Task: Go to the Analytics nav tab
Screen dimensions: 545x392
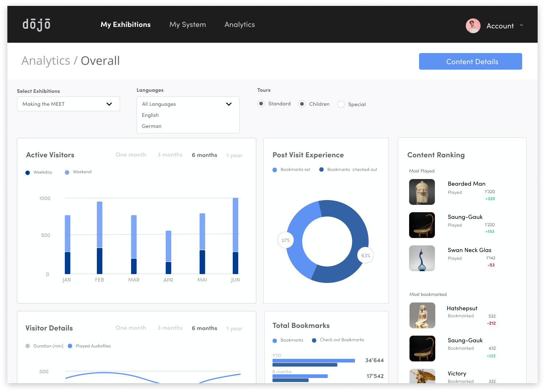Action: 240,25
